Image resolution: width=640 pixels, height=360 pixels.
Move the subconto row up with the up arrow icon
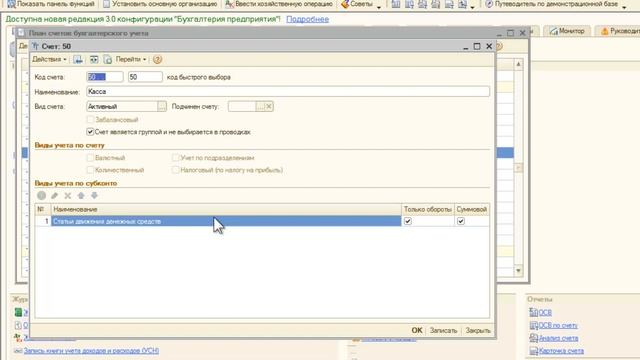pyautogui.click(x=81, y=196)
